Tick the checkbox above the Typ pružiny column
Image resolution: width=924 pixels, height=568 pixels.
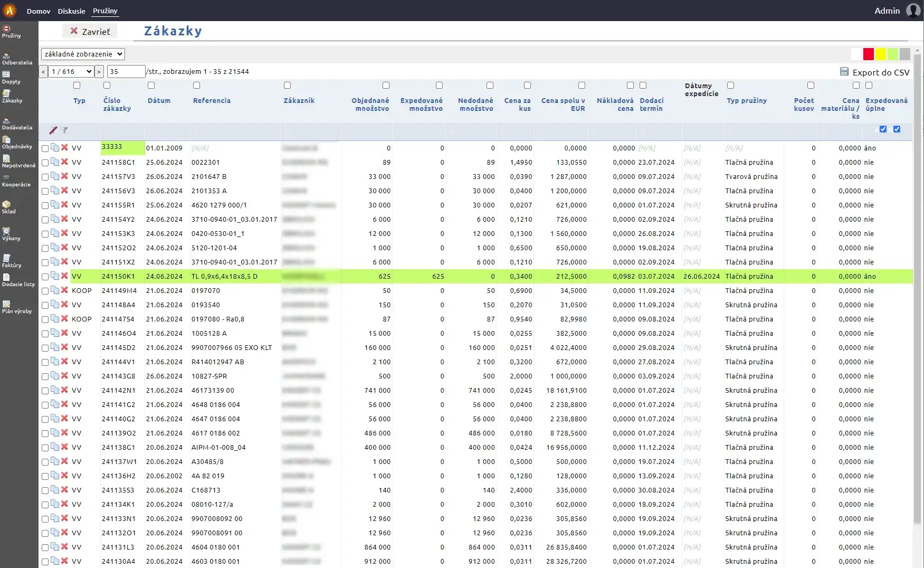click(x=731, y=85)
